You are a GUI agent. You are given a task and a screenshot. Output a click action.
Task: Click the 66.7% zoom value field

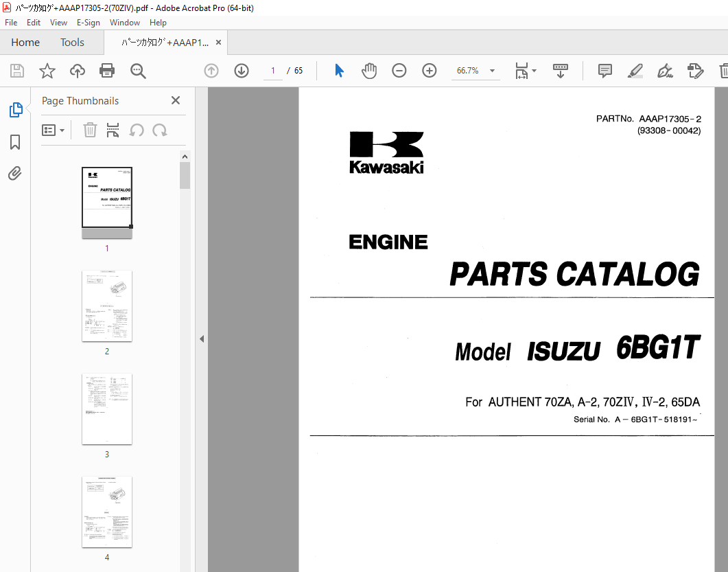click(x=467, y=71)
